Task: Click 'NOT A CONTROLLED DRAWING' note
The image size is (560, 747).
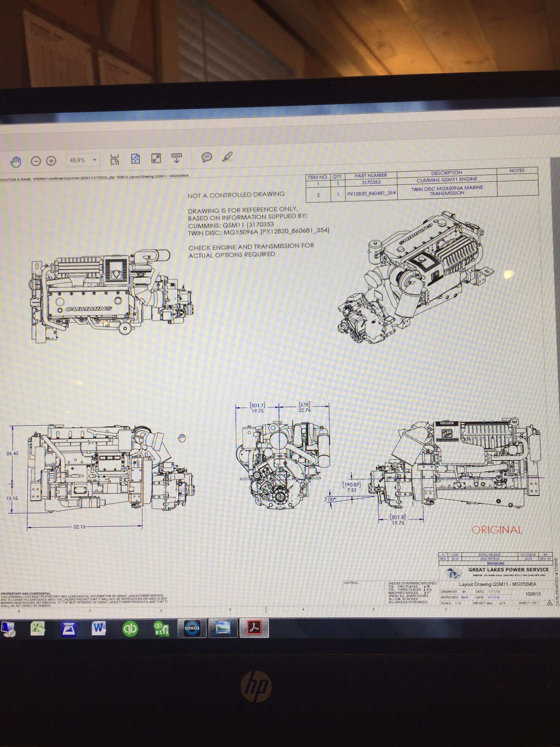Action: click(x=236, y=195)
